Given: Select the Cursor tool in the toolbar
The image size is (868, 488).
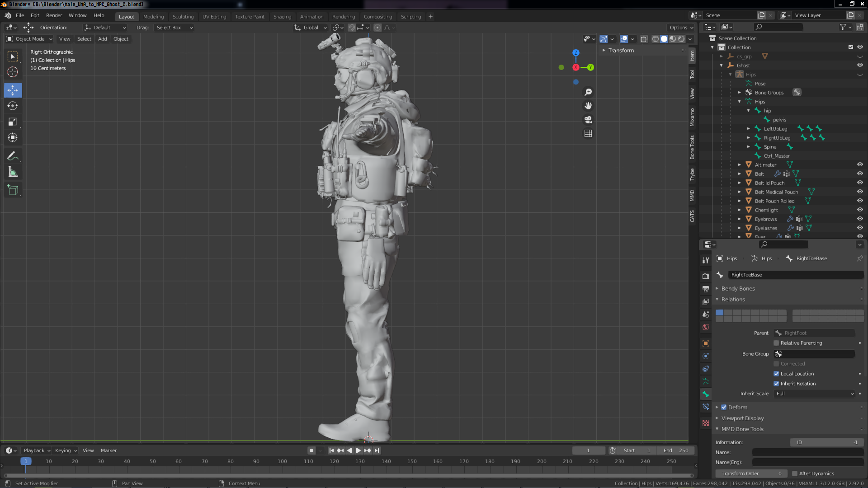Looking at the screenshot, I should 13,72.
